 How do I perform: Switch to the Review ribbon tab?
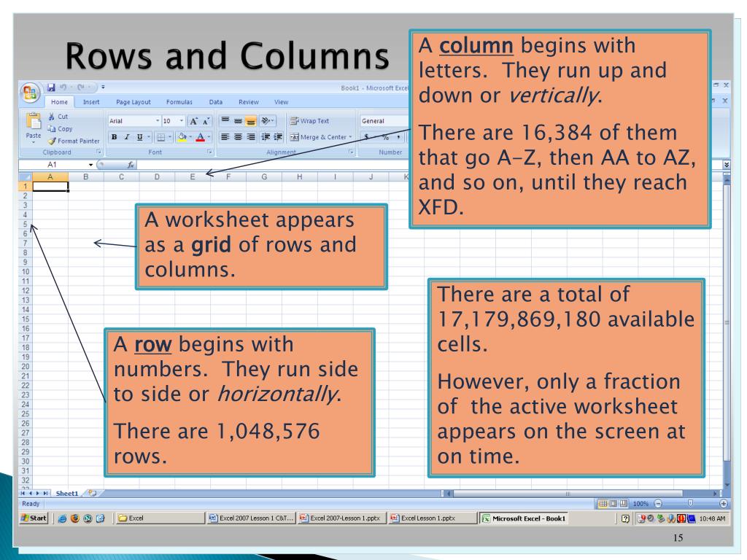coord(249,102)
